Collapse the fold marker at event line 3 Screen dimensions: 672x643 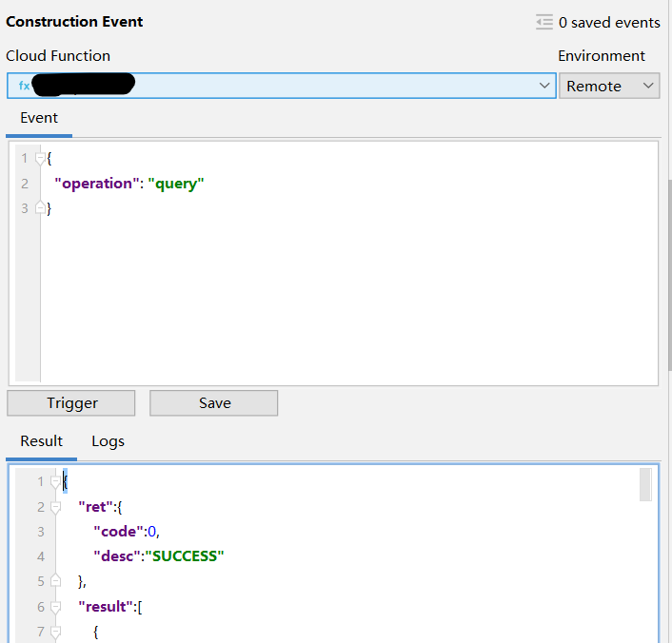click(40, 208)
